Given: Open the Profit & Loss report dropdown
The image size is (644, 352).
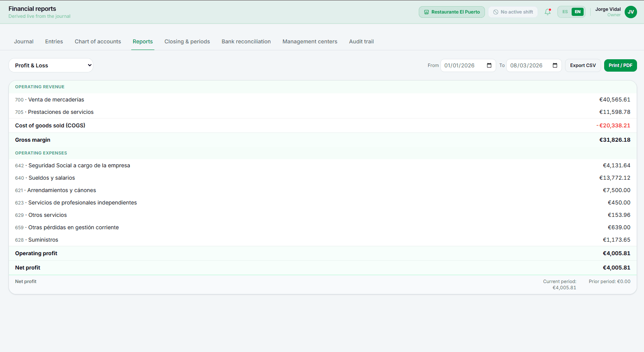Looking at the screenshot, I should click(51, 65).
